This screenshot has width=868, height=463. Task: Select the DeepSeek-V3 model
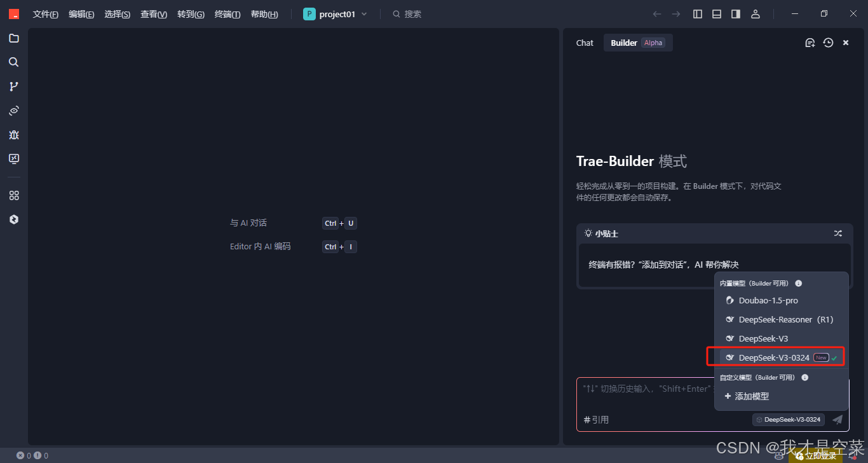point(782,338)
